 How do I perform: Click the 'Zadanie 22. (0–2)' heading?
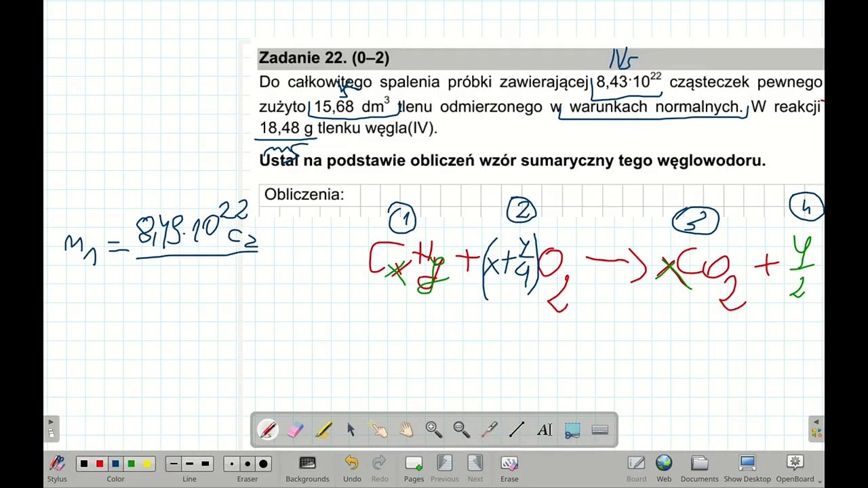[324, 58]
